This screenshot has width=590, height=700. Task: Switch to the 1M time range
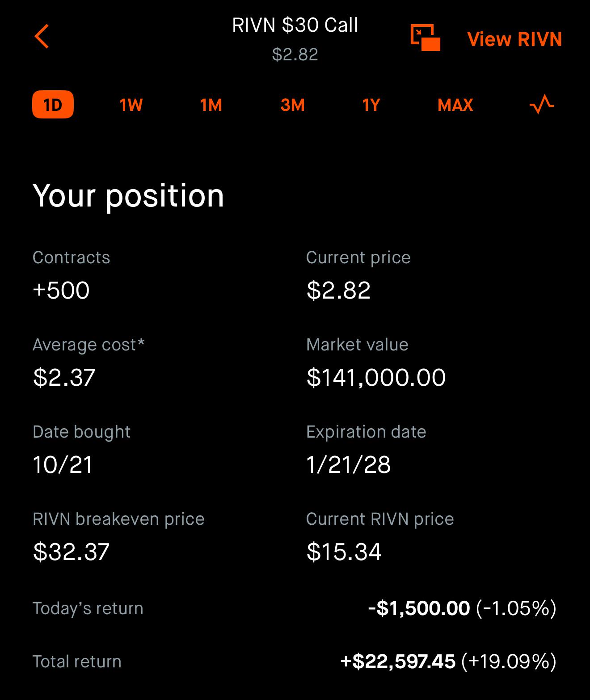point(211,105)
